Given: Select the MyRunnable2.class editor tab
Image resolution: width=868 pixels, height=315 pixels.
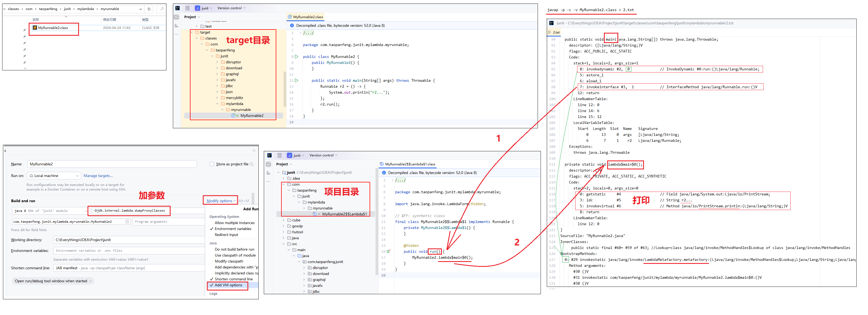Looking at the screenshot, I should click(305, 17).
